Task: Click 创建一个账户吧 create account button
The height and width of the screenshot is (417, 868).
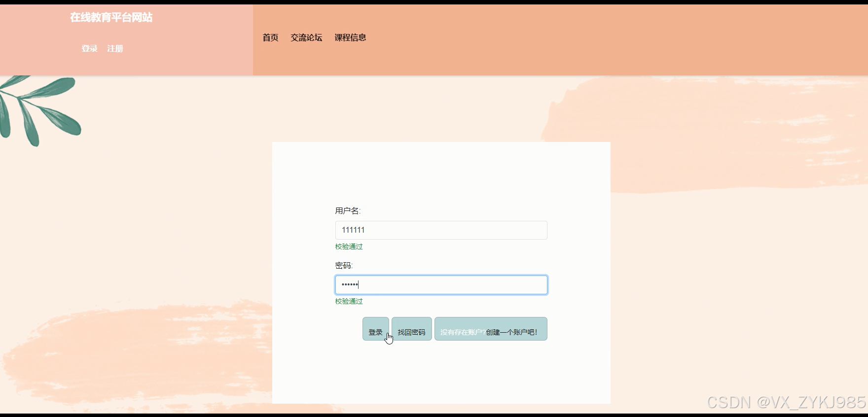Action: 491,329
